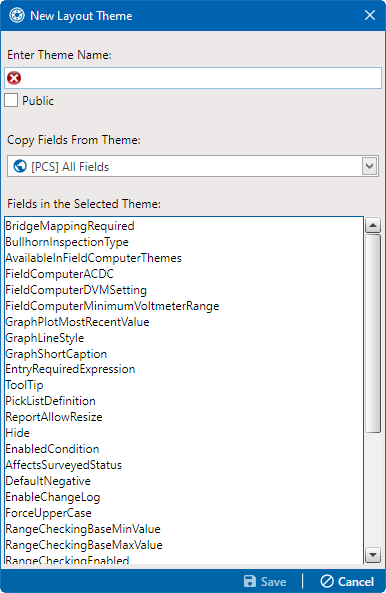The width and height of the screenshot is (386, 593).
Task: Open the Copy Fields From Theme dropdown arrow
Action: pyautogui.click(x=369, y=166)
